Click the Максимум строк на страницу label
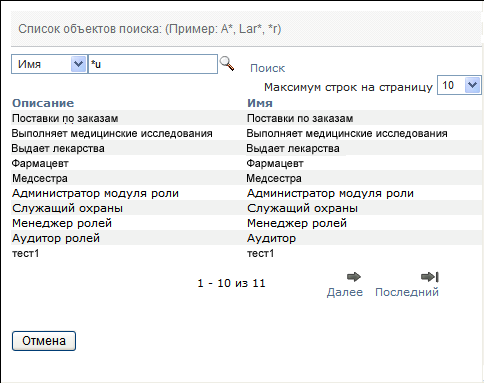The height and width of the screenshot is (383, 484). pyautogui.click(x=348, y=87)
